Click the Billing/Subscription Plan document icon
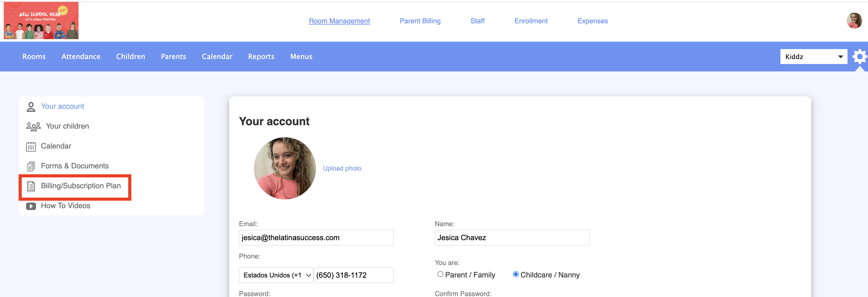This screenshot has height=297, width=868. click(31, 186)
